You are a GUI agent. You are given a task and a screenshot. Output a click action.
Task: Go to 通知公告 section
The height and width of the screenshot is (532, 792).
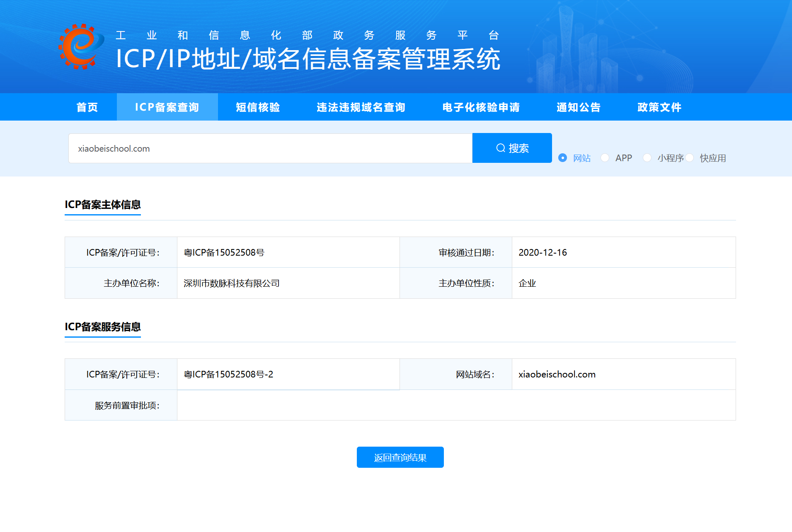(579, 107)
